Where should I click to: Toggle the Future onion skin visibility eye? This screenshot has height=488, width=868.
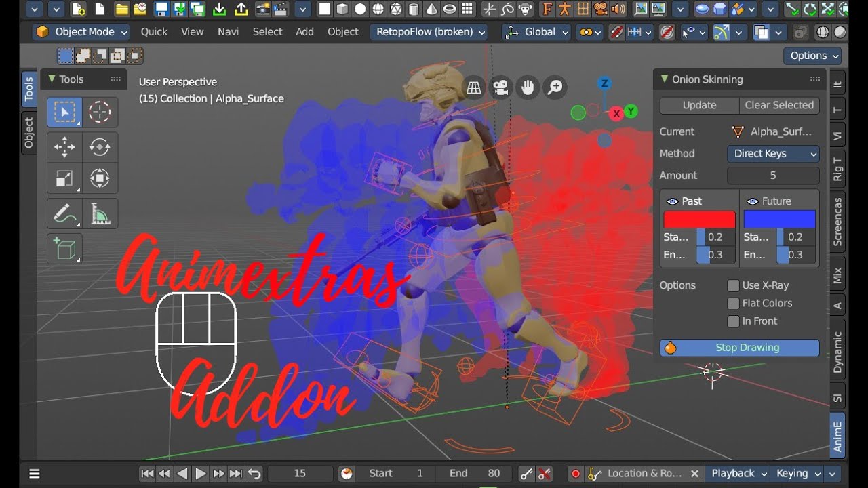tap(752, 201)
